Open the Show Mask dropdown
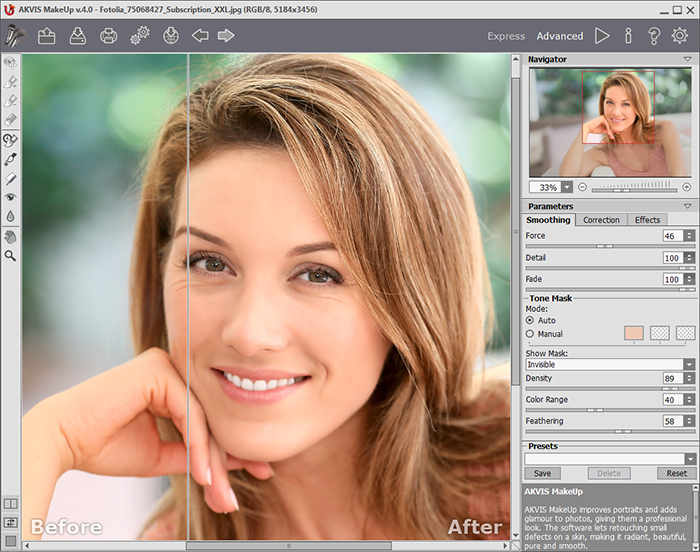 pyautogui.click(x=688, y=365)
